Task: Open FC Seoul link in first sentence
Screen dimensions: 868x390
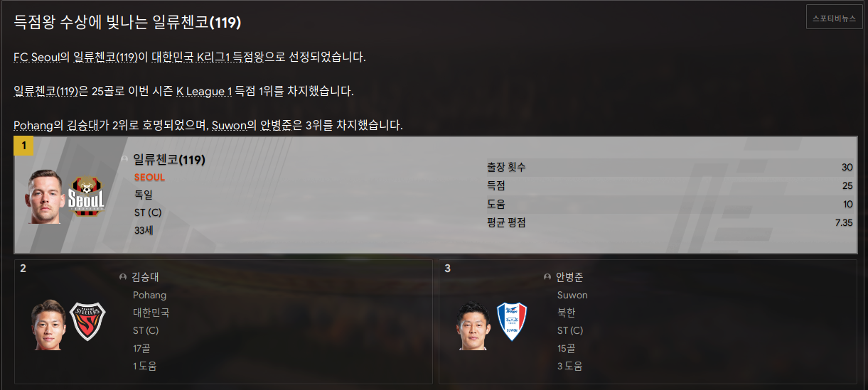Action: (37, 57)
